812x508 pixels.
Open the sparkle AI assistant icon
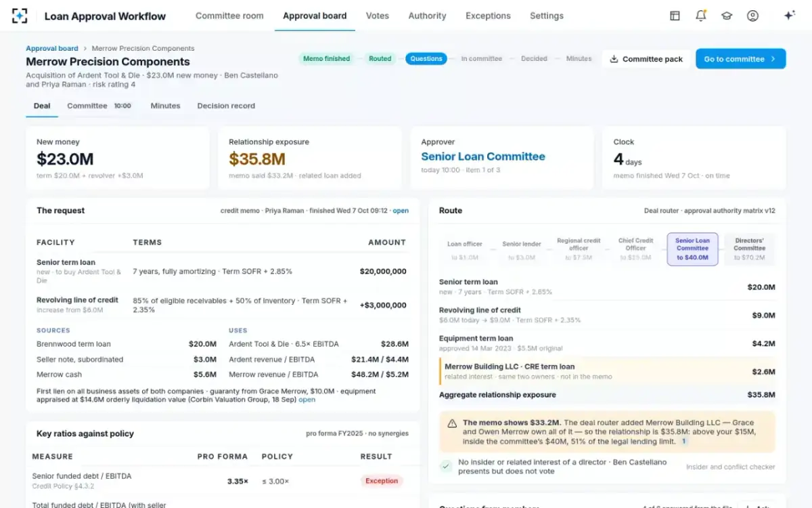coord(789,16)
